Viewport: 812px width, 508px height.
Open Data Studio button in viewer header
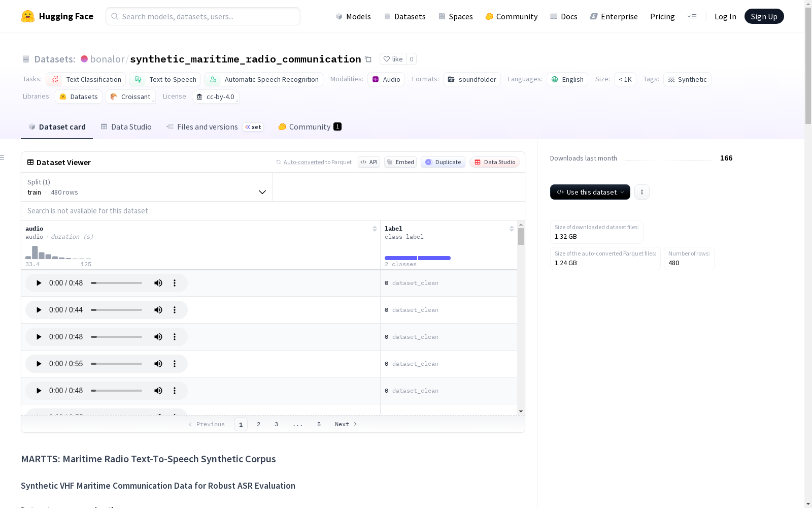pyautogui.click(x=495, y=162)
